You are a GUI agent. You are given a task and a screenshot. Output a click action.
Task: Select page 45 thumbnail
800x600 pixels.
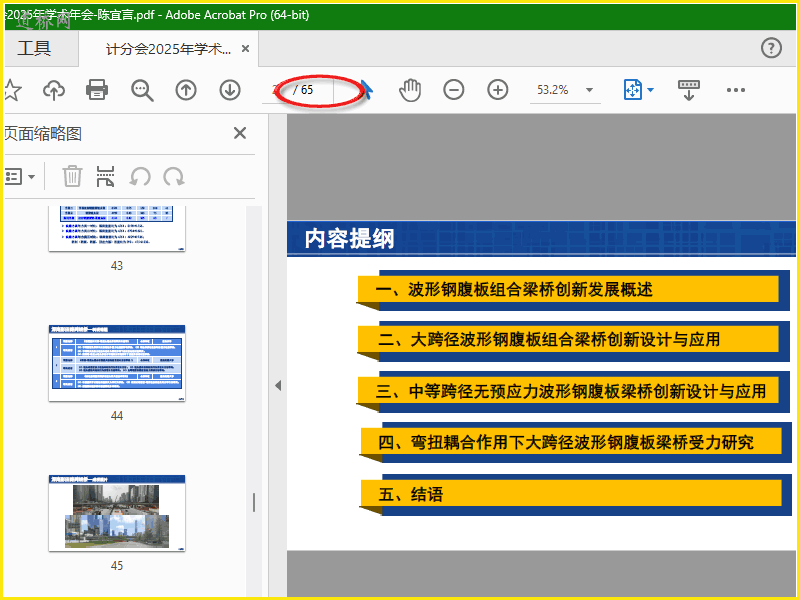tap(117, 513)
